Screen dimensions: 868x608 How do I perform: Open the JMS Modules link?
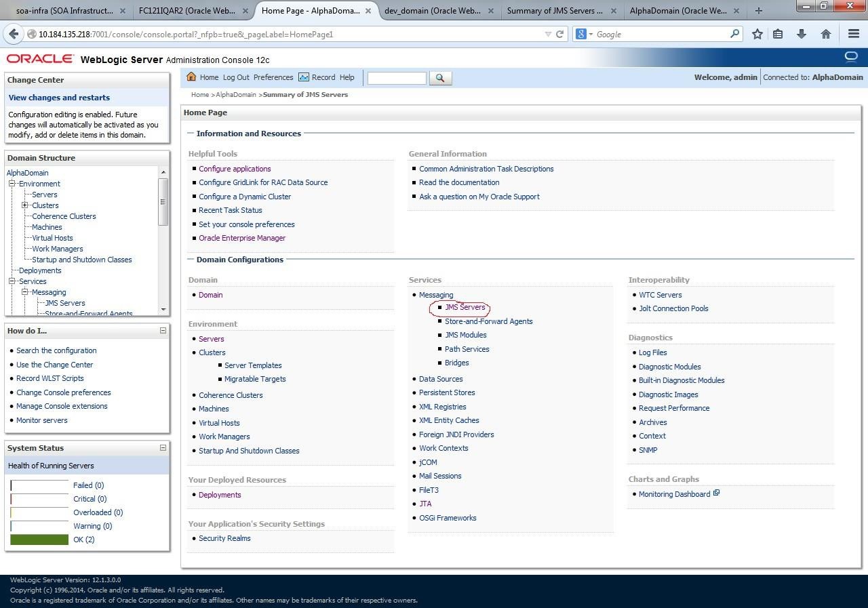coord(465,335)
